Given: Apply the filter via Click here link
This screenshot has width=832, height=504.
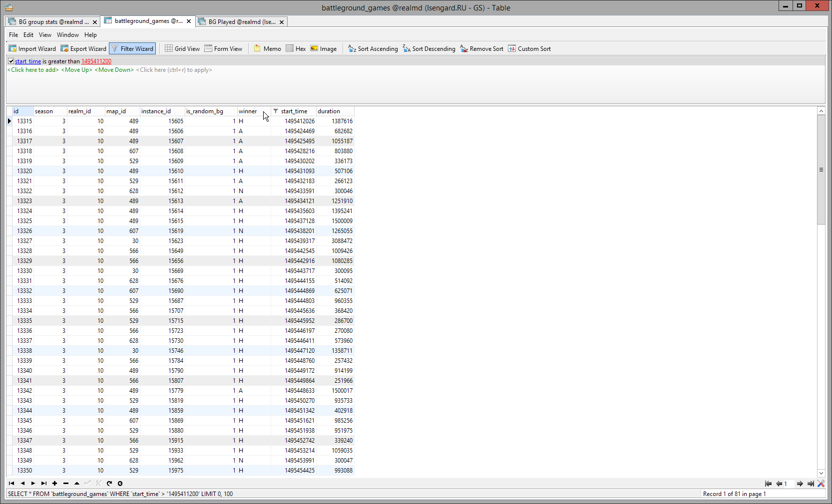Looking at the screenshot, I should (x=174, y=70).
